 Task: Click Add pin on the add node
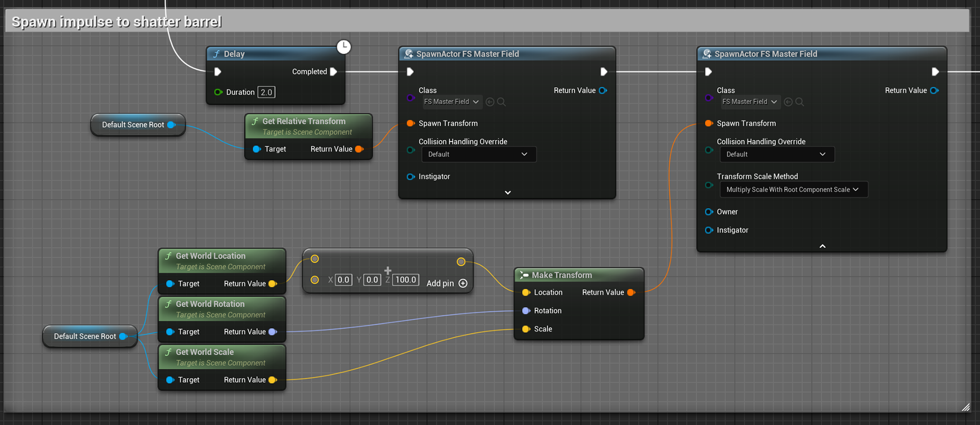pyautogui.click(x=447, y=284)
